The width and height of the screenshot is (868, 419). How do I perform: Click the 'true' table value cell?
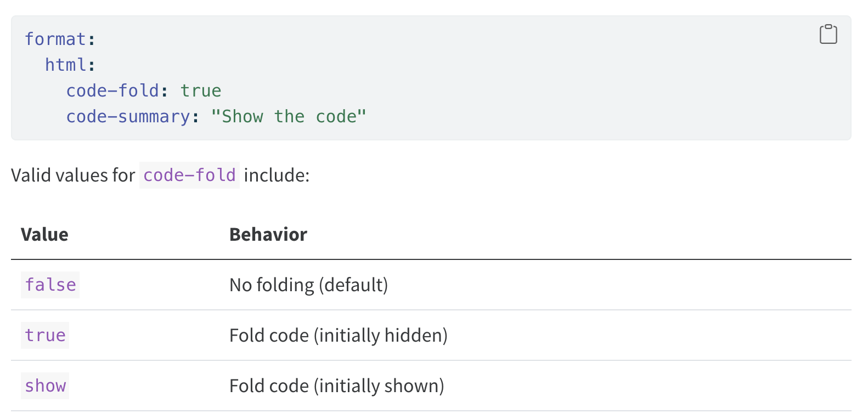click(45, 336)
